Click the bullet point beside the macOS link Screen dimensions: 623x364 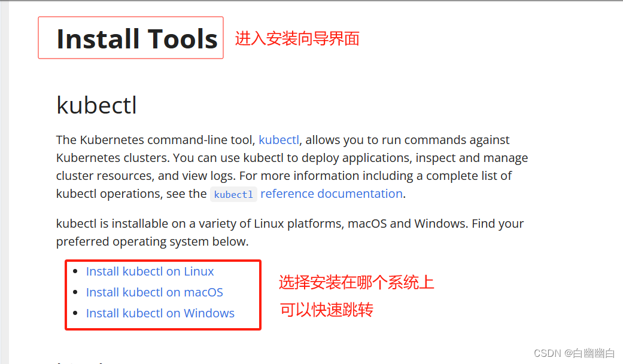pyautogui.click(x=75, y=292)
